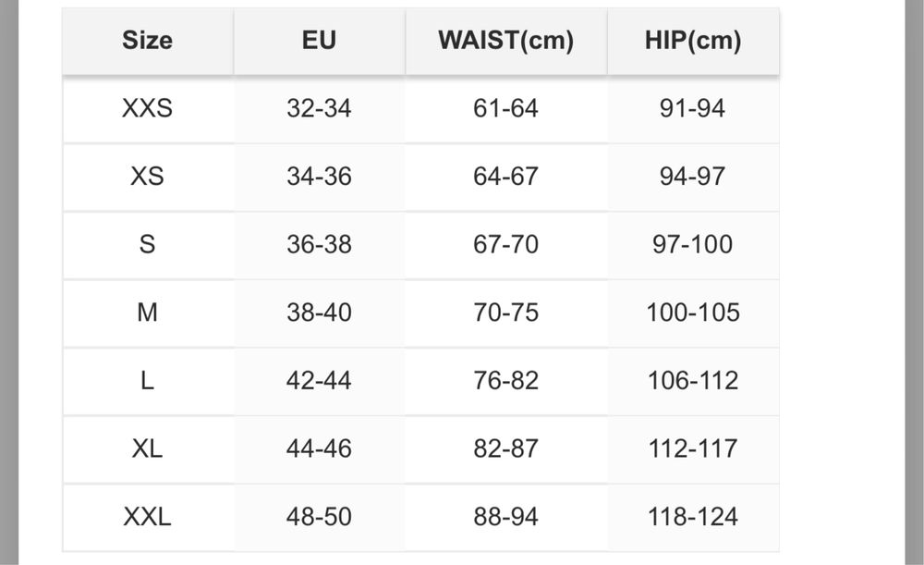Screen dimensions: 924x565
Task: Select the XXS size cell
Action: tap(147, 108)
